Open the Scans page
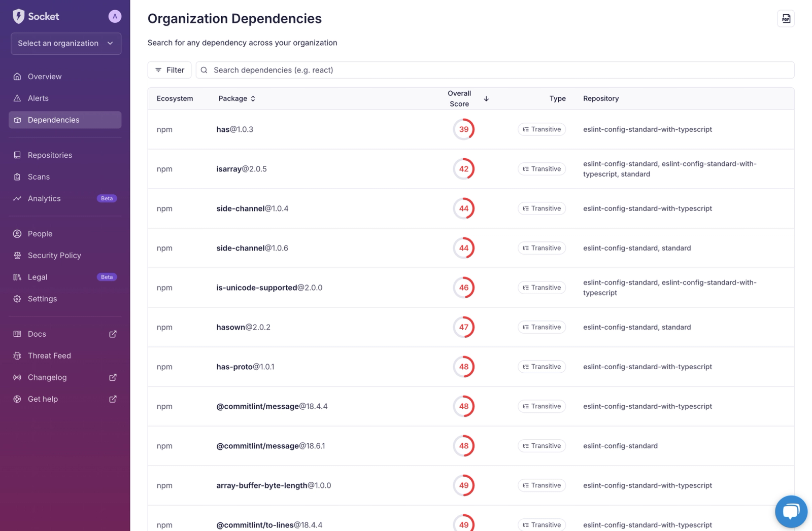Image resolution: width=812 pixels, height=531 pixels. (x=65, y=177)
